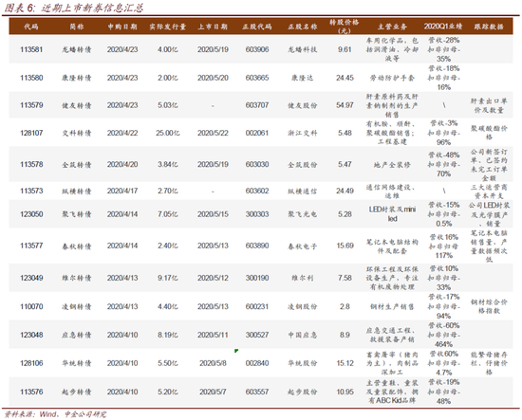
Task: Click stock code 300190
Action: click(x=257, y=278)
